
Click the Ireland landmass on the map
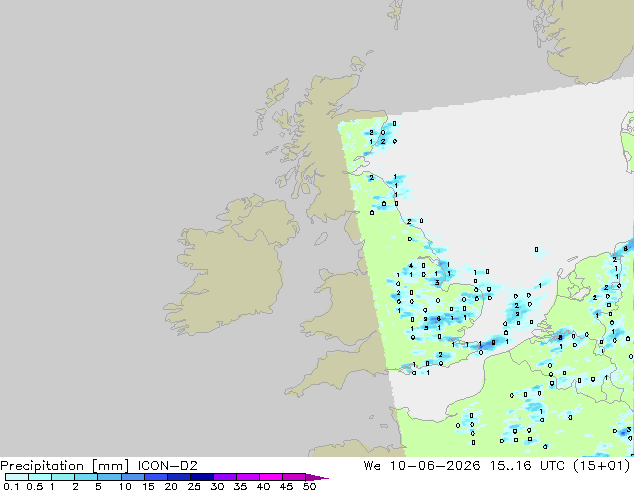coord(232,267)
